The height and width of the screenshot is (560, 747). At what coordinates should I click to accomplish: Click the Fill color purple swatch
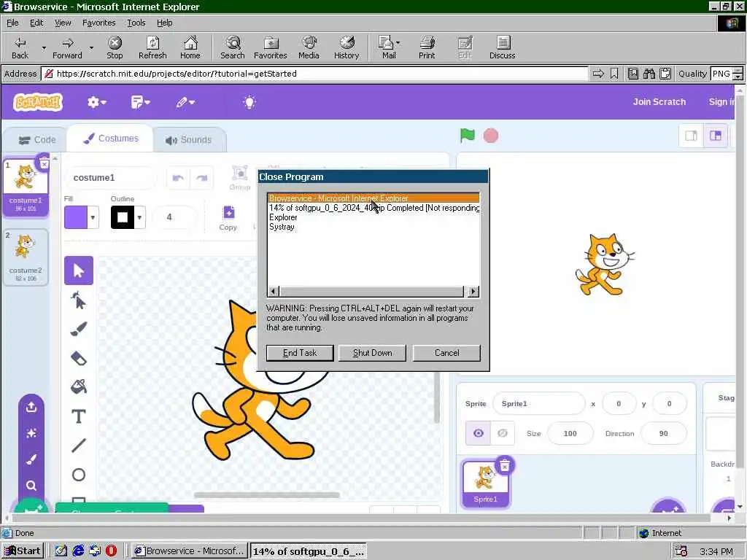[76, 217]
